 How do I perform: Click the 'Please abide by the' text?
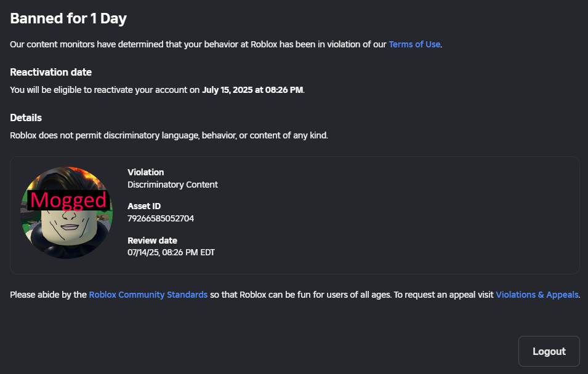point(49,295)
